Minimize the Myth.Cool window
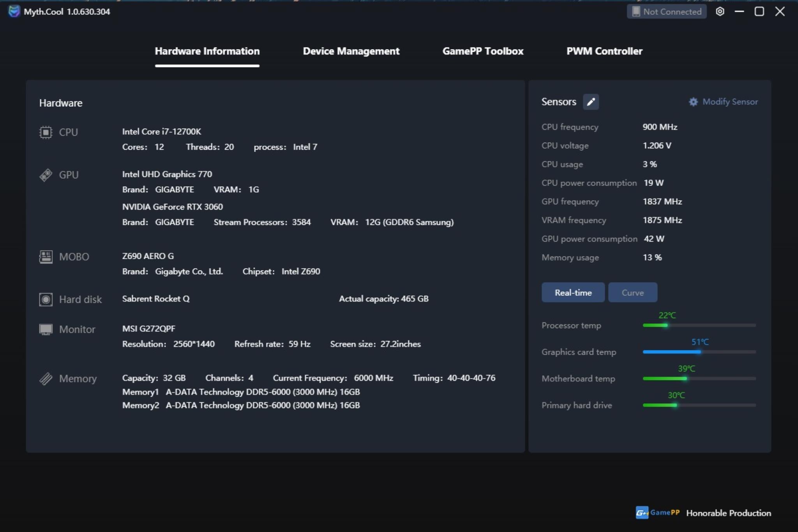 tap(739, 12)
